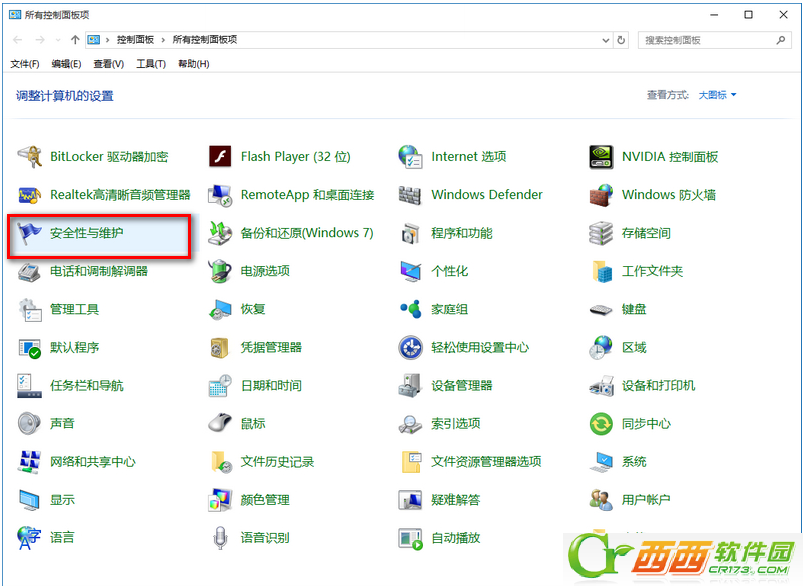Open the 编辑(E) menu
This screenshot has width=803, height=586.
click(66, 64)
